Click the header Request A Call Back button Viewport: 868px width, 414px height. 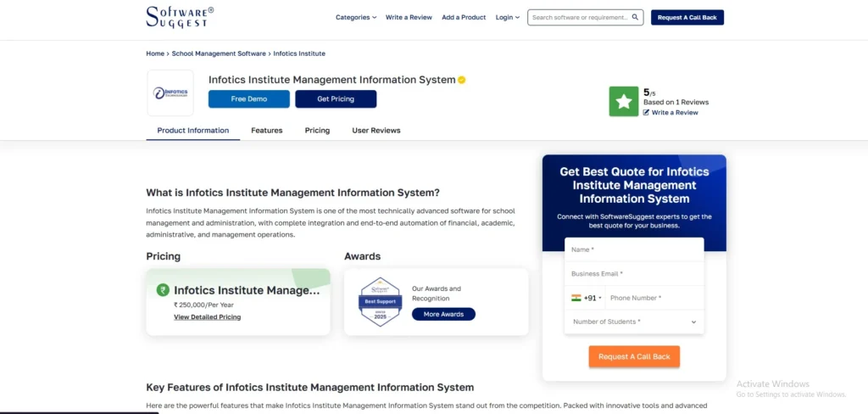click(x=687, y=17)
